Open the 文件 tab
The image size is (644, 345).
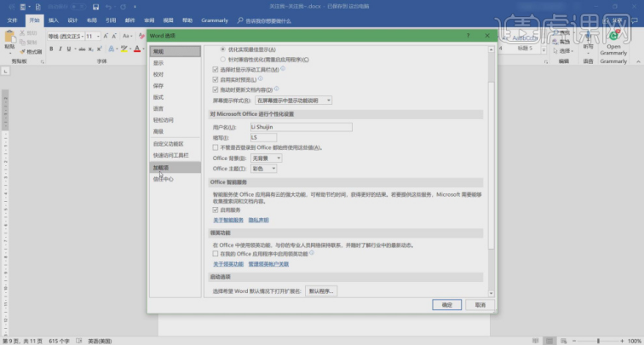tap(12, 20)
